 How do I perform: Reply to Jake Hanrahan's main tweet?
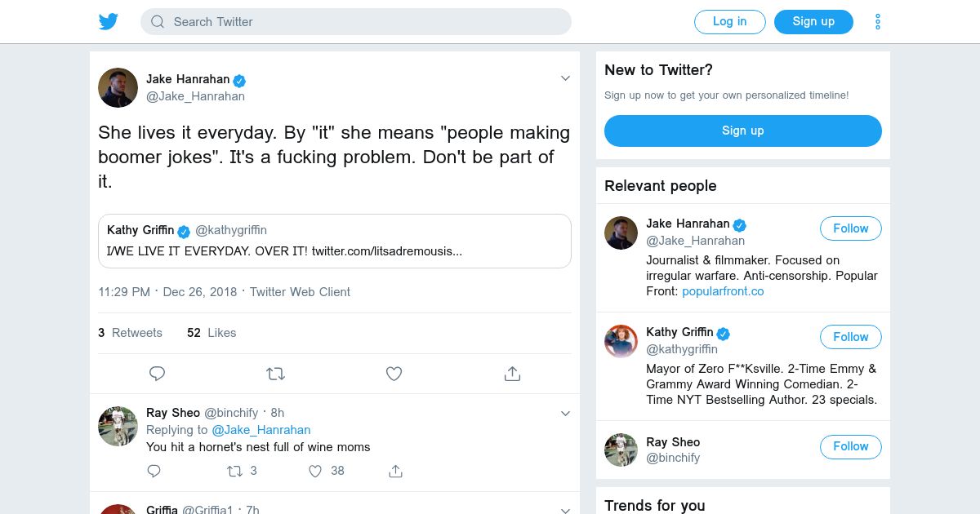click(x=158, y=374)
